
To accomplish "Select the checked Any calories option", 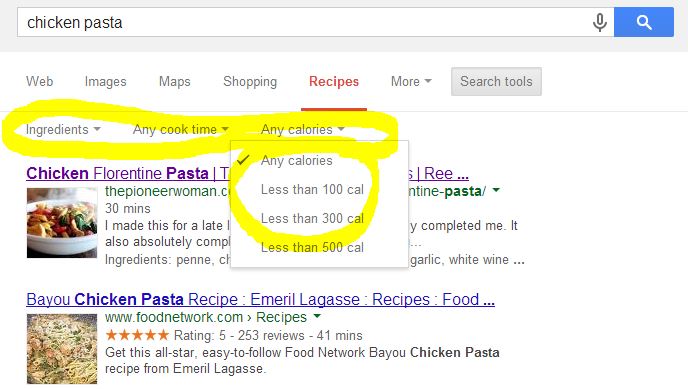I will (x=297, y=161).
